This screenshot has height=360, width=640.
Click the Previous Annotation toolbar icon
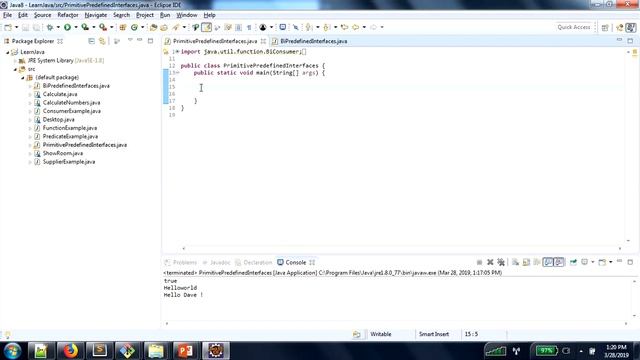[326, 27]
